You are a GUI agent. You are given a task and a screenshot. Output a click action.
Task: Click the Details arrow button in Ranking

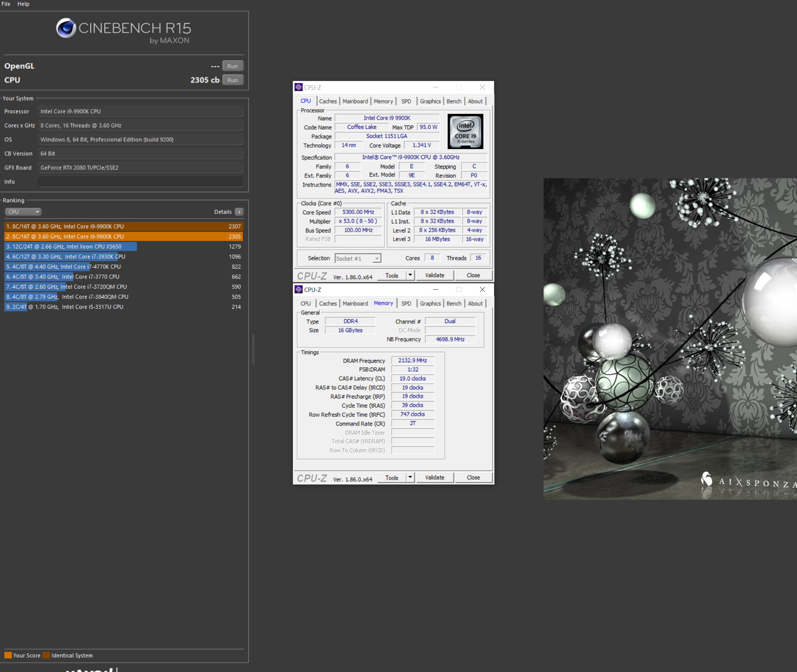239,212
